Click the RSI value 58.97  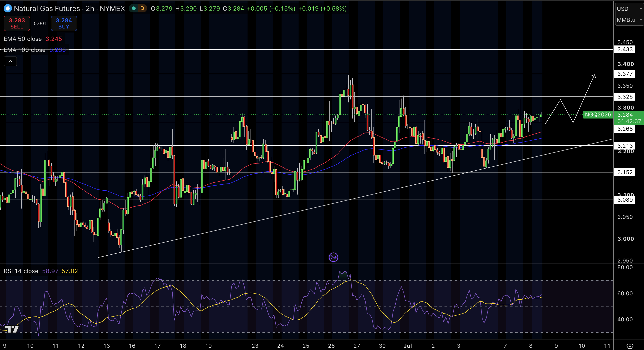[x=50, y=271]
